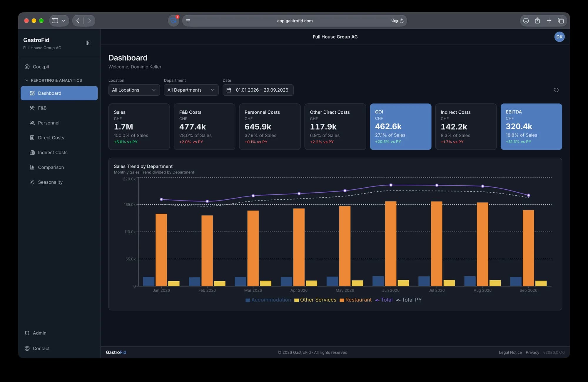Open the date range picker

pyautogui.click(x=258, y=90)
